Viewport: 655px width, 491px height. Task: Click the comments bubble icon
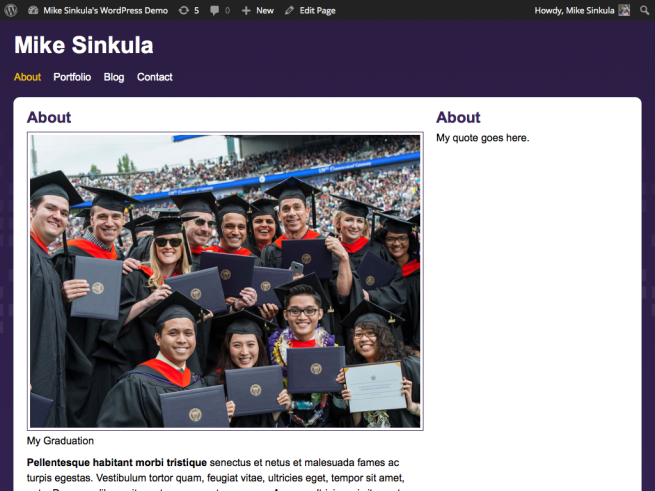215,10
